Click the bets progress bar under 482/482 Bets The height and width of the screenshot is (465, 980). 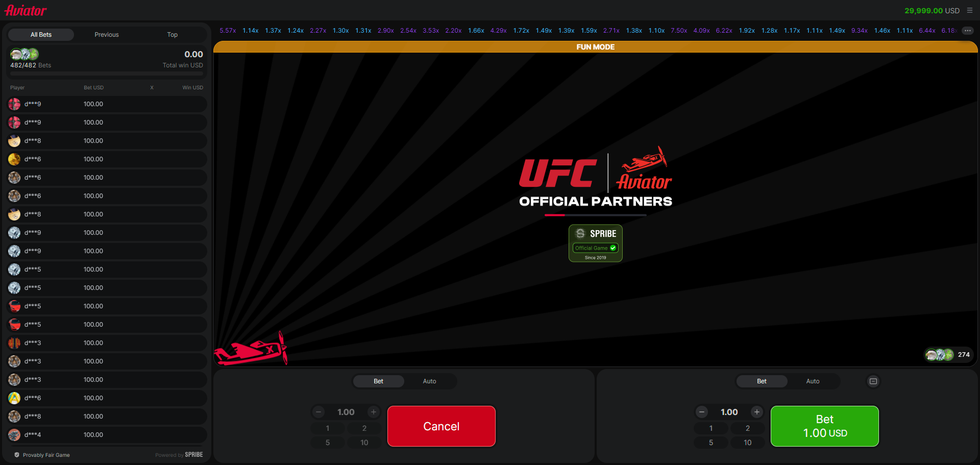(x=107, y=74)
